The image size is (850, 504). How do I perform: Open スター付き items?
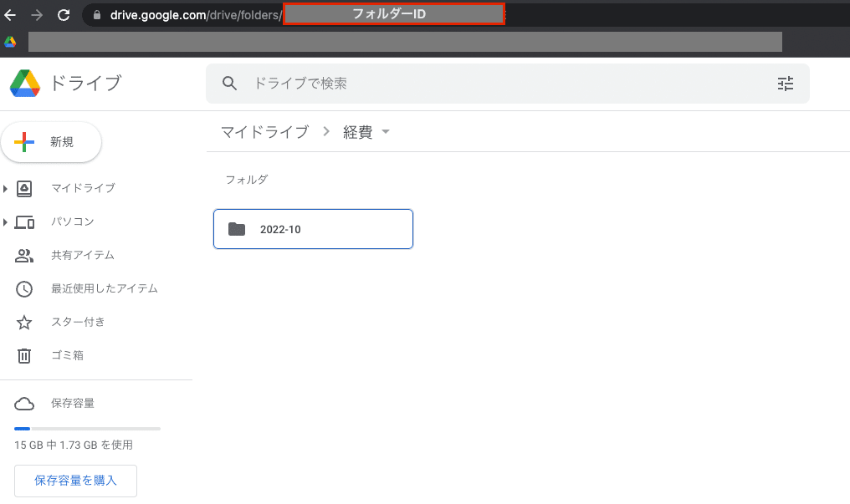[78, 322]
